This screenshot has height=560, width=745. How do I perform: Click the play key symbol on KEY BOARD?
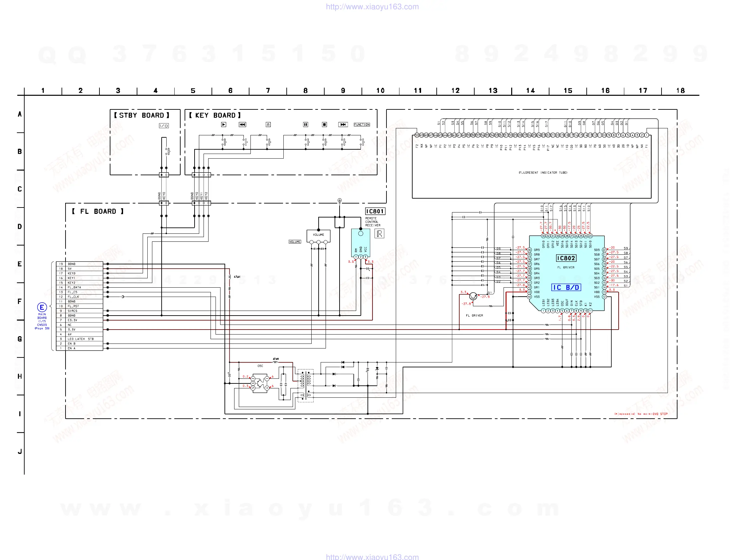click(x=223, y=125)
